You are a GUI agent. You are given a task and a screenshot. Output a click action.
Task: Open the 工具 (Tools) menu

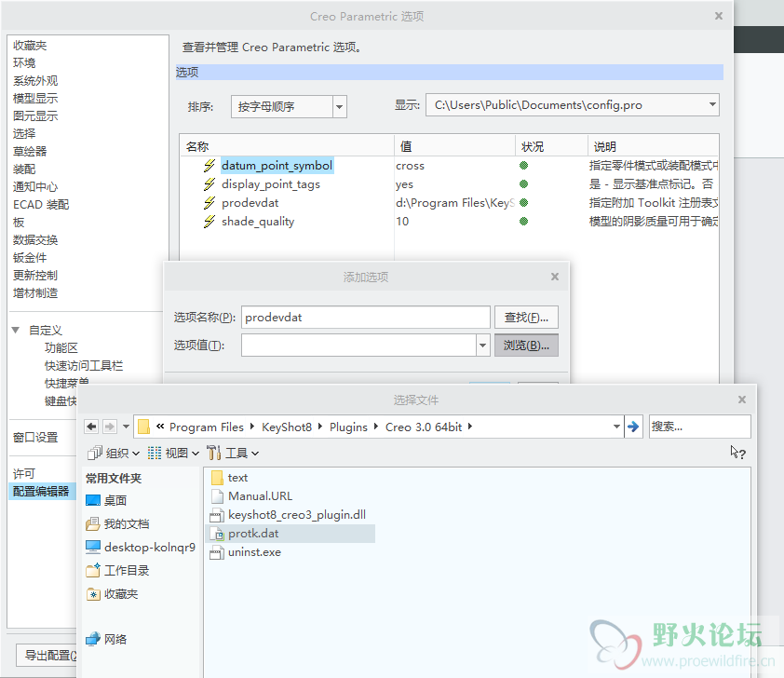coord(233,453)
